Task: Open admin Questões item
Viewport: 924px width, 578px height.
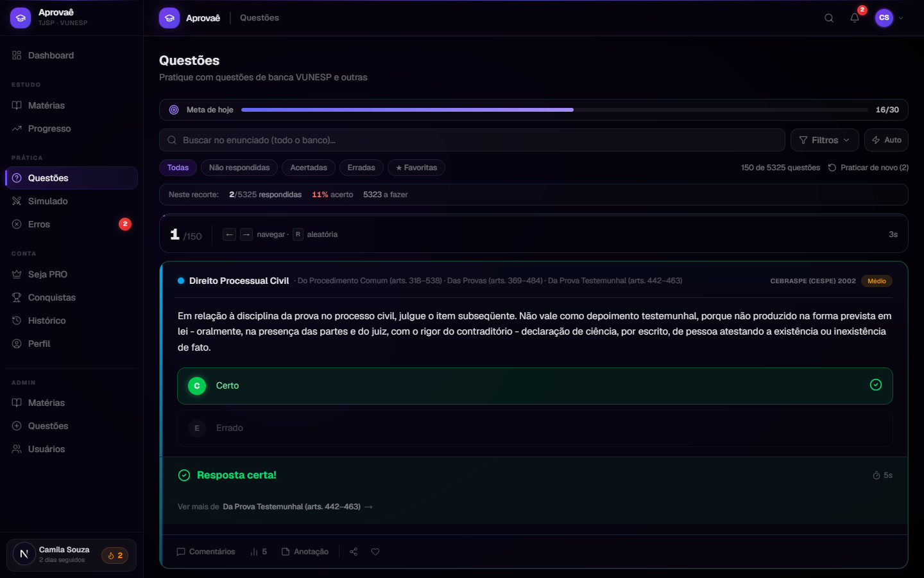Action: [71, 426]
